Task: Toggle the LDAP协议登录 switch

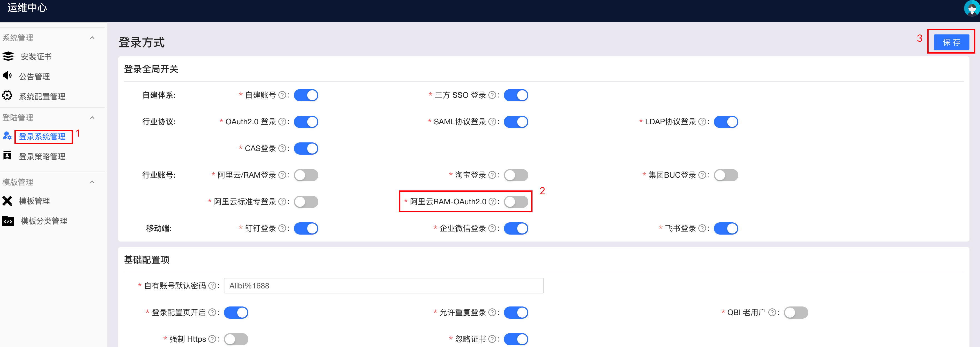Action: click(726, 122)
